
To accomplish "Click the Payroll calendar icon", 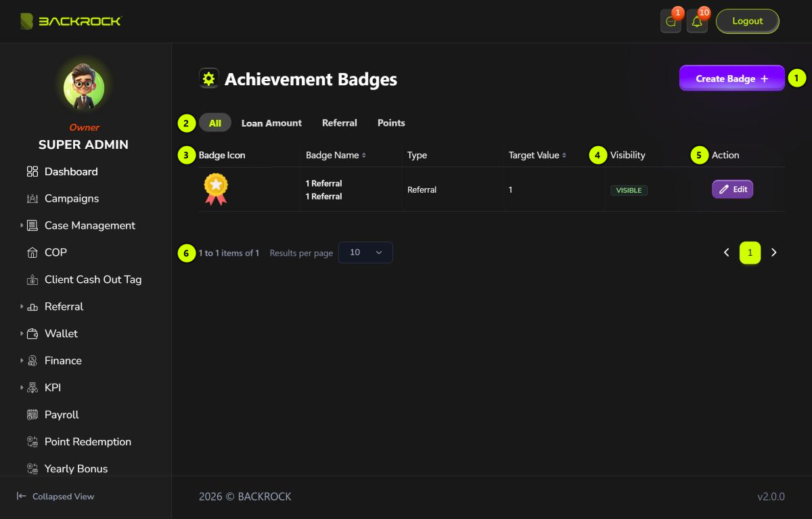I will 32,415.
